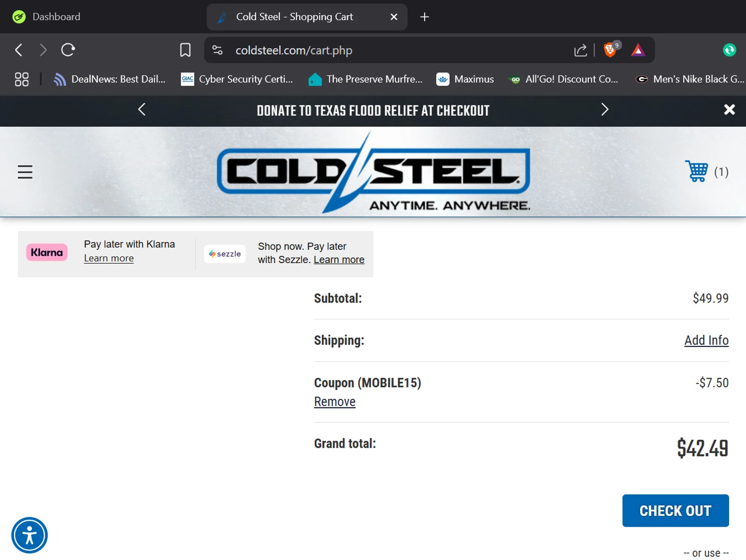The width and height of the screenshot is (746, 560).
Task: Open the bookmarks grid icon
Action: pyautogui.click(x=22, y=80)
